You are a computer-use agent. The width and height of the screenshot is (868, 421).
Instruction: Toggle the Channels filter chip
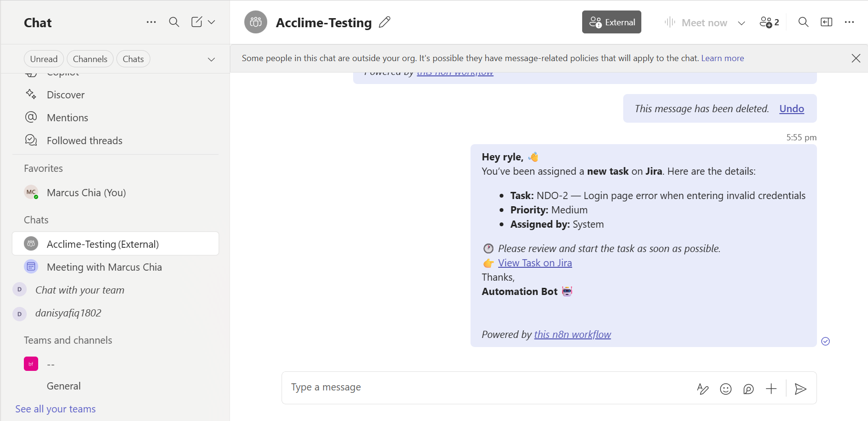click(x=90, y=59)
